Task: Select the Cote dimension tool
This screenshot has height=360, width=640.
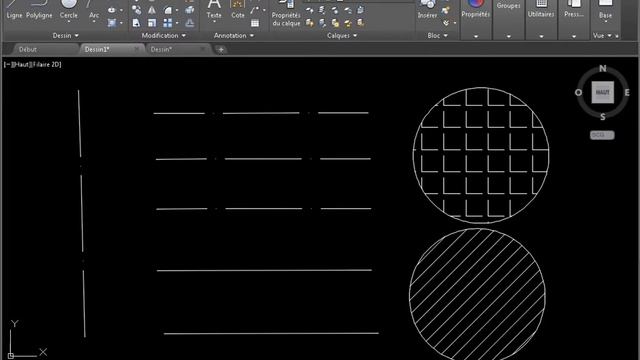Action: (238, 10)
